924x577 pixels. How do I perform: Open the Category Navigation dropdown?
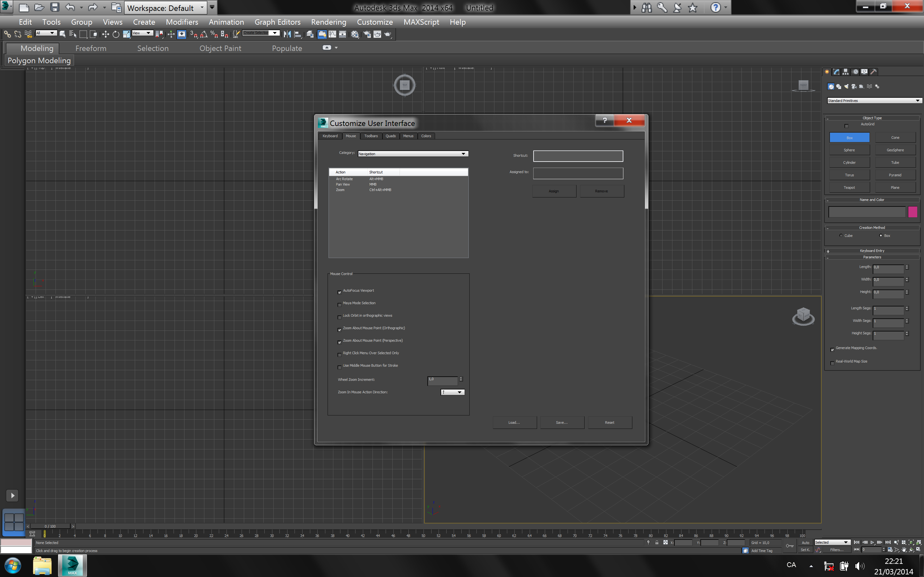tap(413, 154)
